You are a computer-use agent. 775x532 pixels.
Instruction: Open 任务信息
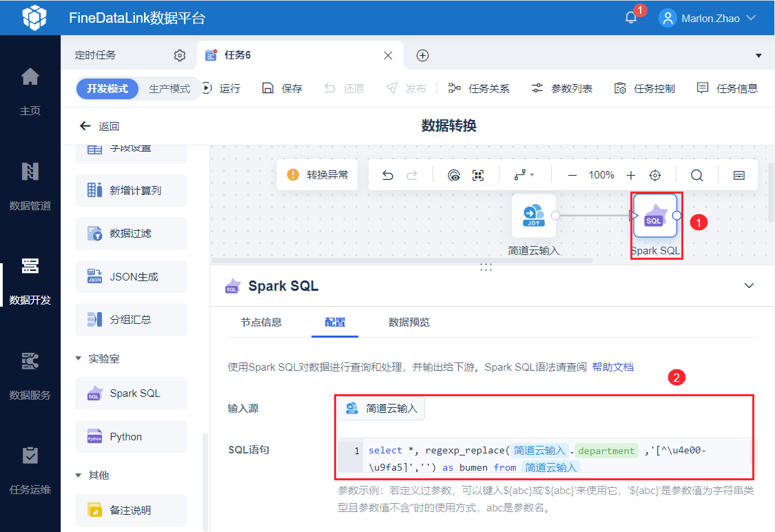[x=727, y=88]
